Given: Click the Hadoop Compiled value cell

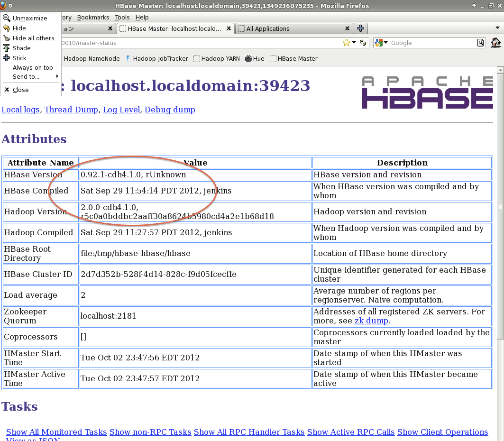Looking at the screenshot, I should (x=195, y=232).
